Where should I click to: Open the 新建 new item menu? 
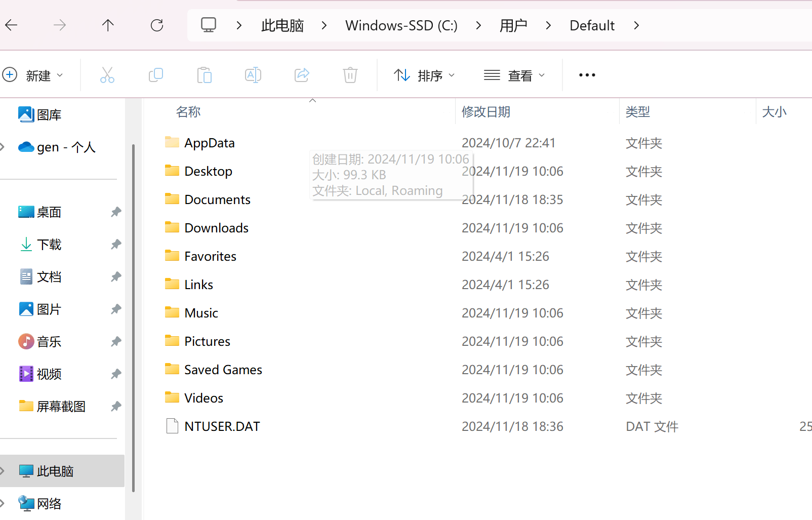point(35,75)
